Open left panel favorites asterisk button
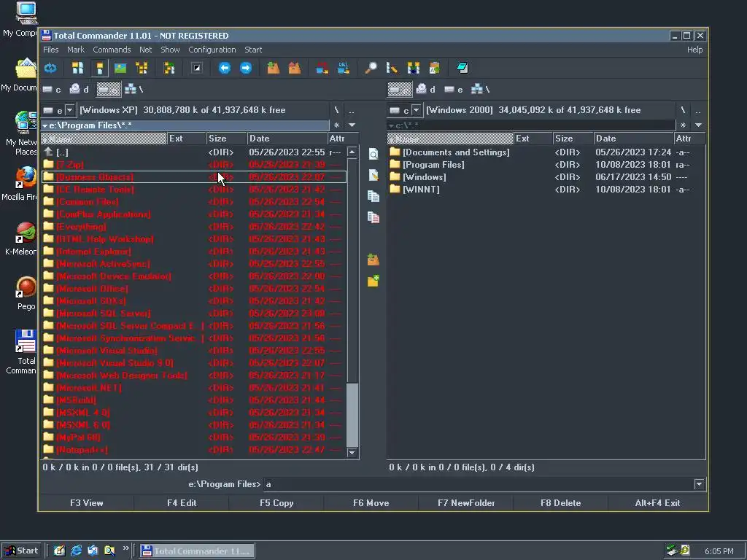This screenshot has width=747, height=560. point(337,125)
